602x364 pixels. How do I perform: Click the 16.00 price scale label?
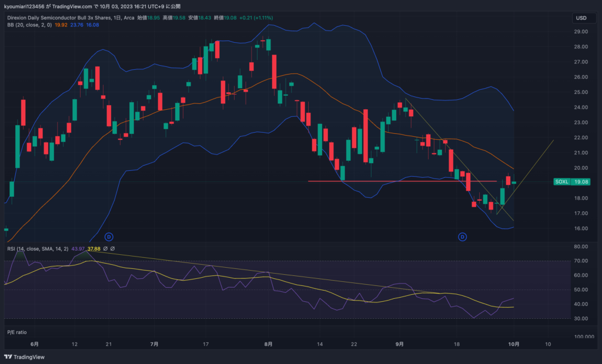[x=581, y=228]
